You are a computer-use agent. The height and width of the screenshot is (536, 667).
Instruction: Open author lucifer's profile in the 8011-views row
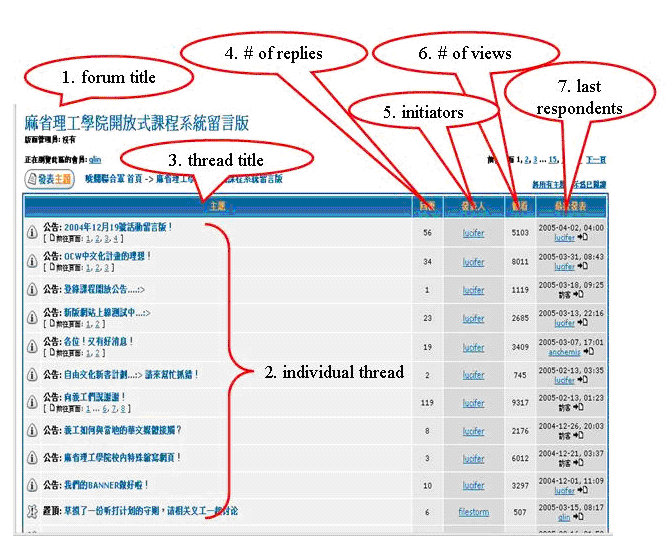point(473,262)
